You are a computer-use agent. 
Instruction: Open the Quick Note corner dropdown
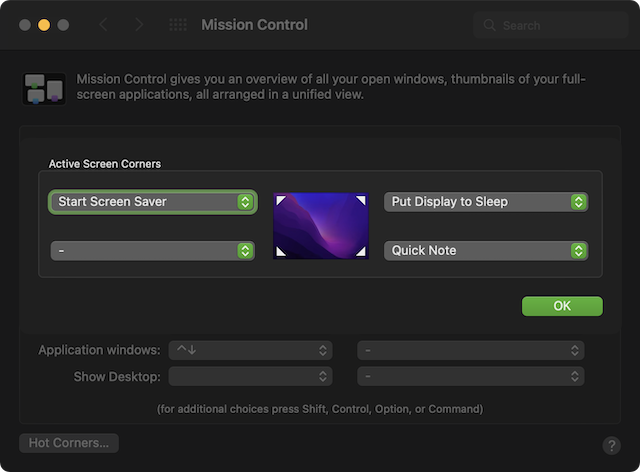[486, 251]
